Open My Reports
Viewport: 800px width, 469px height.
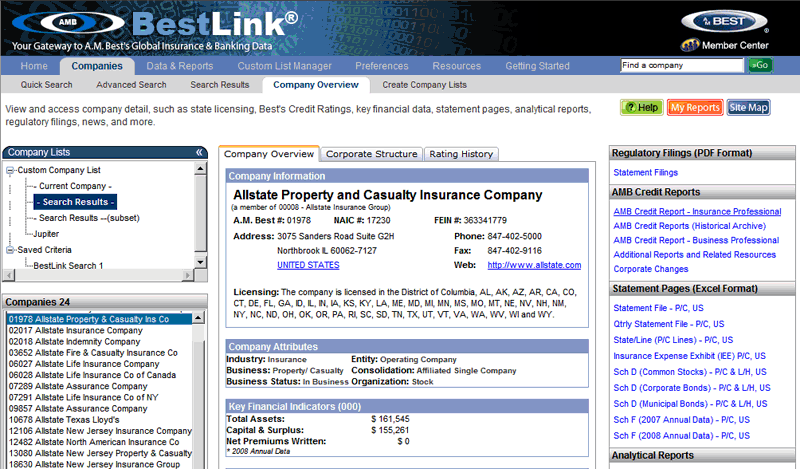pos(695,108)
